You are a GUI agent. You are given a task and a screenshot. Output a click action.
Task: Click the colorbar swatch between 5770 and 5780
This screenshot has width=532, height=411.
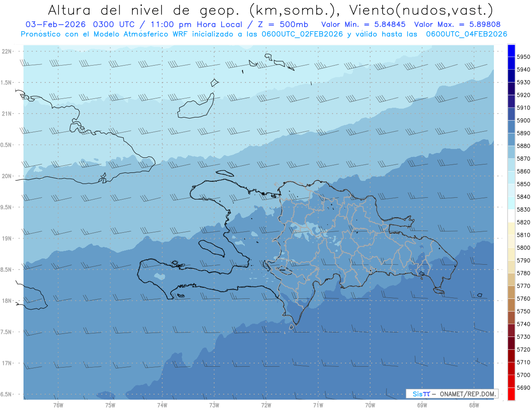point(511,279)
